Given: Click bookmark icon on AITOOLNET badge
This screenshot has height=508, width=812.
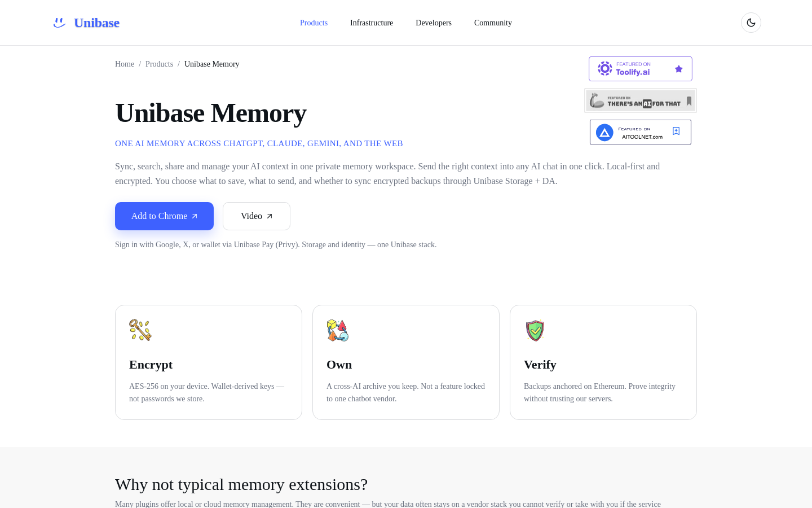Looking at the screenshot, I should (x=676, y=131).
